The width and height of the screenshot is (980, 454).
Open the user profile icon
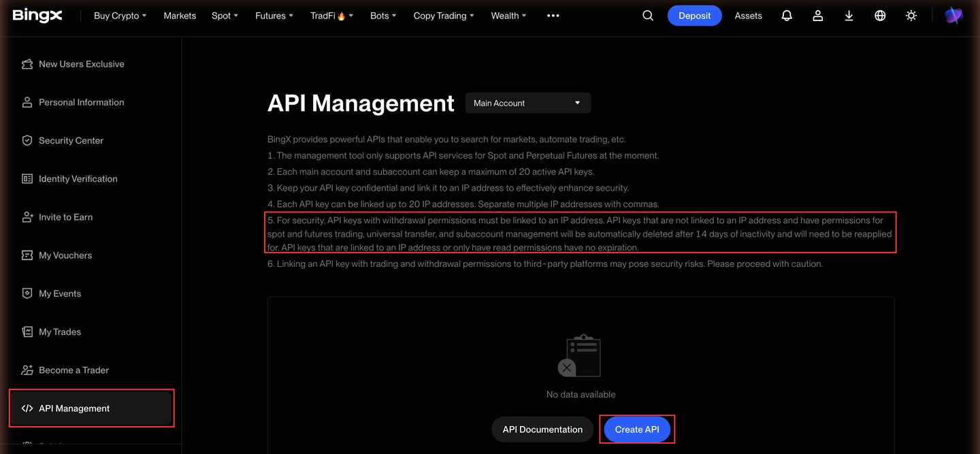(818, 16)
